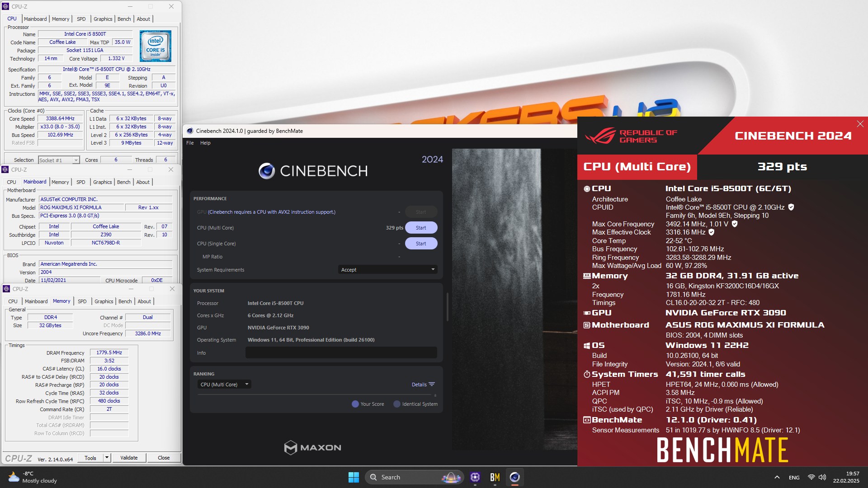The height and width of the screenshot is (488, 868).
Task: Click the System Timers clock icon
Action: coord(587,375)
